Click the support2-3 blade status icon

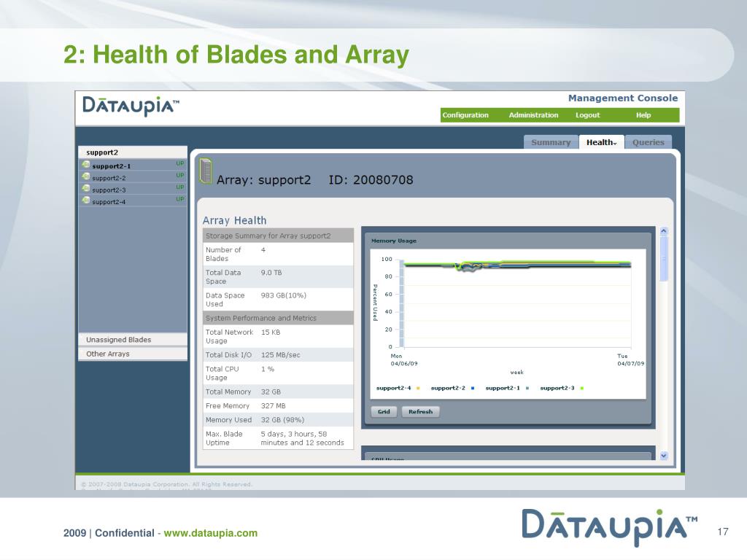(86, 189)
